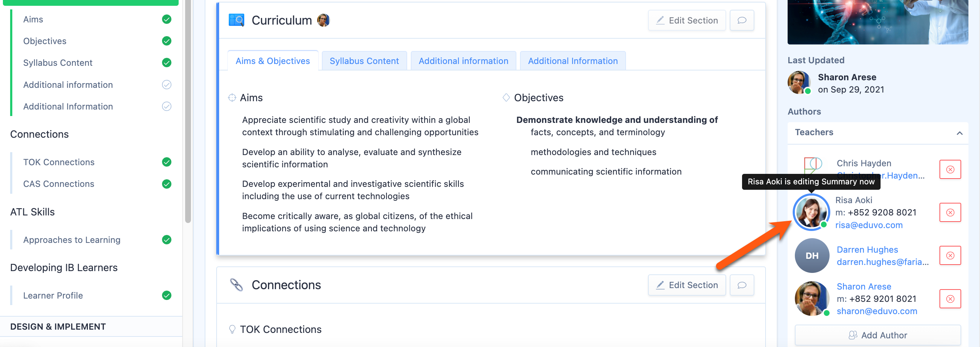Toggle the second Additional Information completion check
980x347 pixels.
[166, 106]
